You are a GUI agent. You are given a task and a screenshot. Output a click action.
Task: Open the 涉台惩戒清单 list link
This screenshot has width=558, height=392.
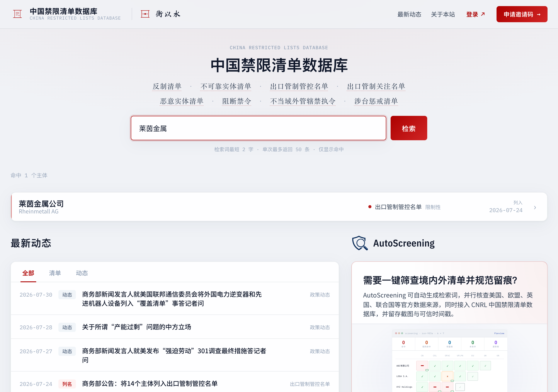click(376, 101)
